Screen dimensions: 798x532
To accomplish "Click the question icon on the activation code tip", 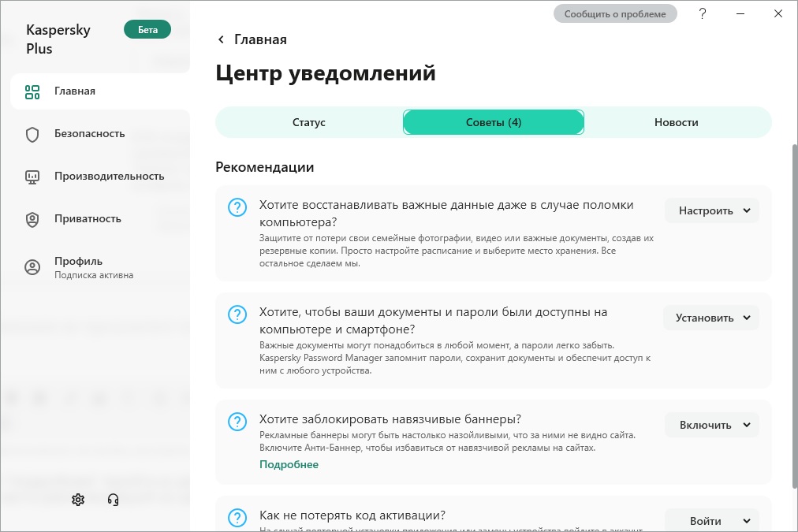I will point(237,518).
